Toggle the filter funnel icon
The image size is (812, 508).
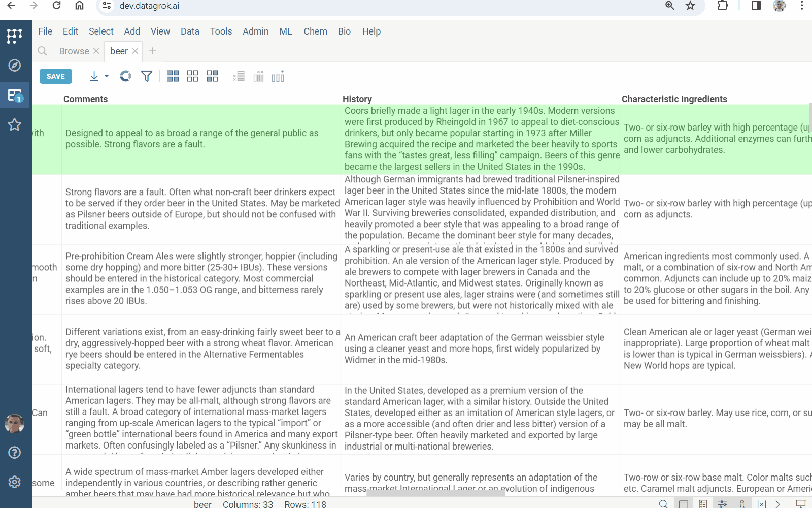tap(147, 76)
